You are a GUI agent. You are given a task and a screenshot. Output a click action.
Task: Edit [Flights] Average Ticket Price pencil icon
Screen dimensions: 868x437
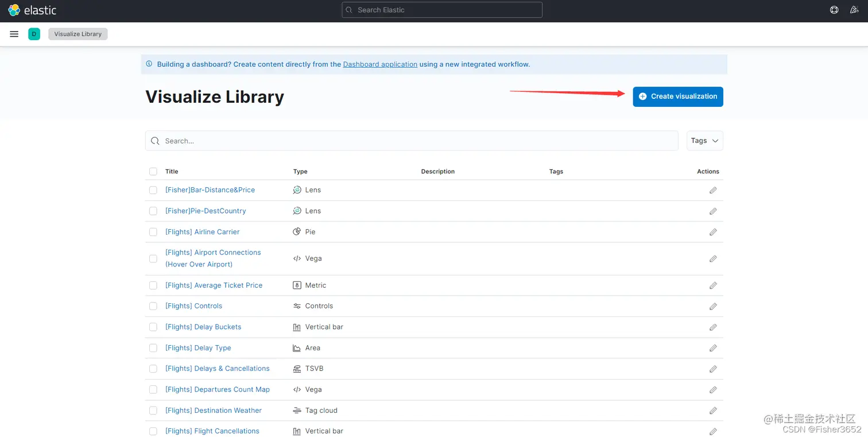coord(713,285)
